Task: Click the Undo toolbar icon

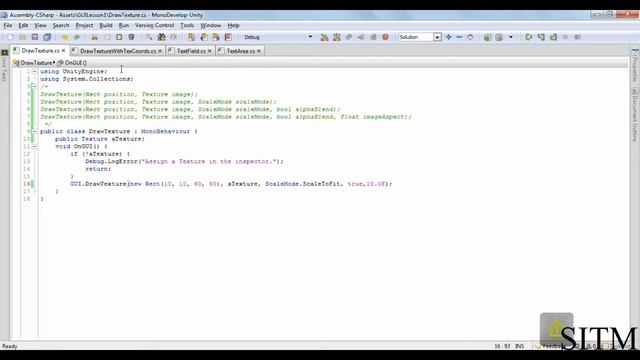Action: pos(65,37)
